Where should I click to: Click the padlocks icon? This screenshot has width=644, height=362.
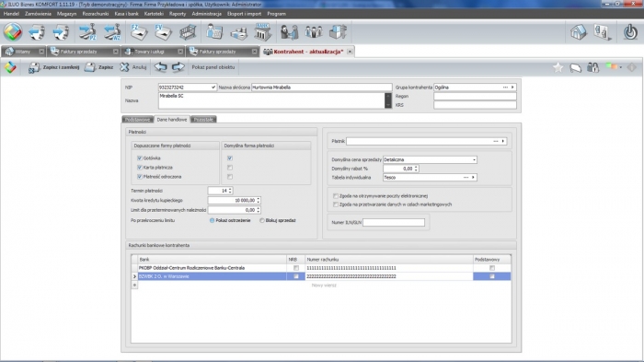(592, 67)
